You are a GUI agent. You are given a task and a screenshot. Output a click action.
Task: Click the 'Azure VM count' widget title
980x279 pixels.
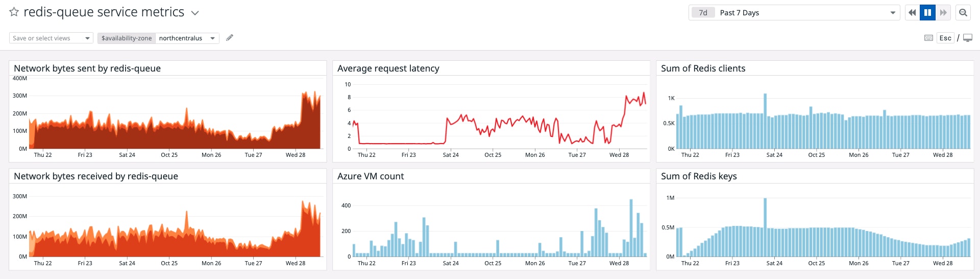(x=371, y=176)
